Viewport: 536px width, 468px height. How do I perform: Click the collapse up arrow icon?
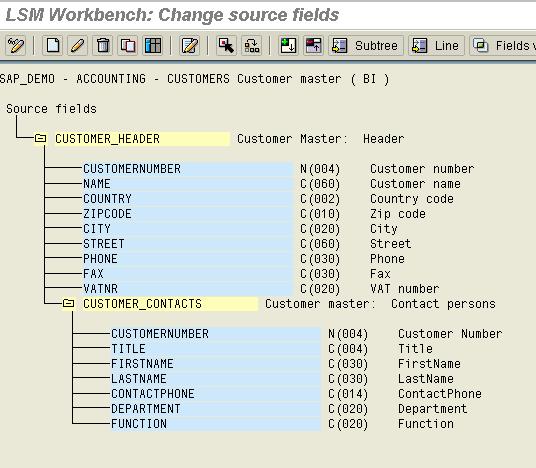click(x=313, y=45)
